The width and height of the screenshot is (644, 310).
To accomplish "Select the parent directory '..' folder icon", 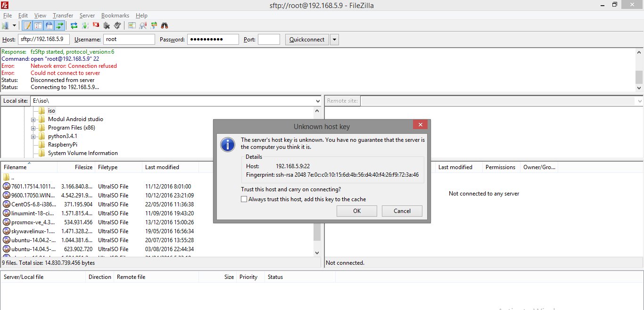I will [7, 178].
